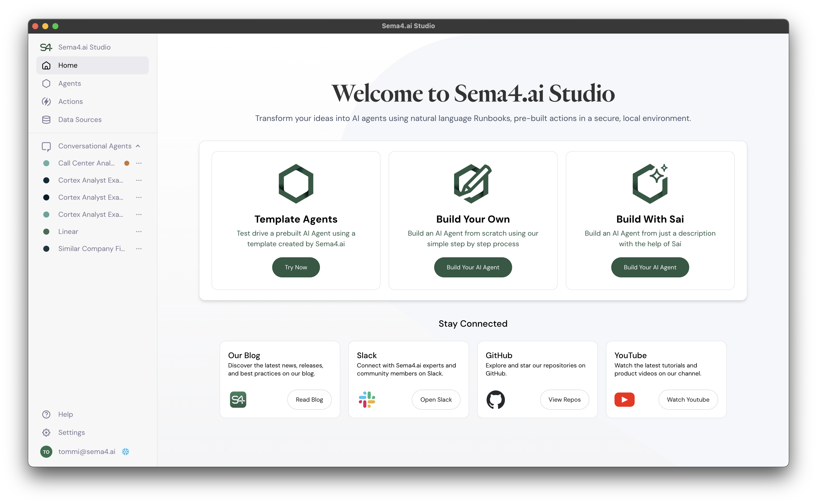Click the Sema4.ai S4 logo in sidebar
817x504 pixels.
[46, 47]
